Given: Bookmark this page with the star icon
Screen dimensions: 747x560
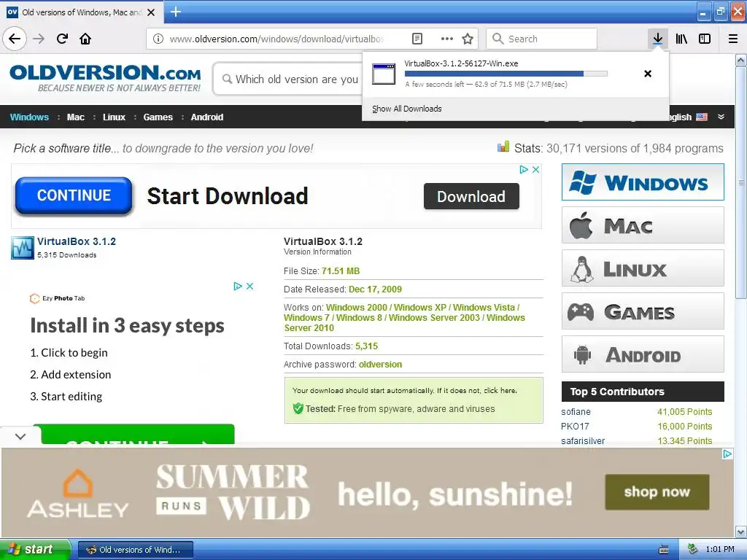Looking at the screenshot, I should click(x=468, y=39).
